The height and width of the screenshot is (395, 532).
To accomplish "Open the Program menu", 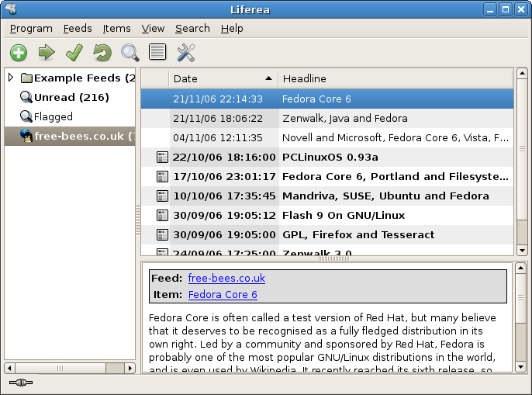I will coord(31,29).
